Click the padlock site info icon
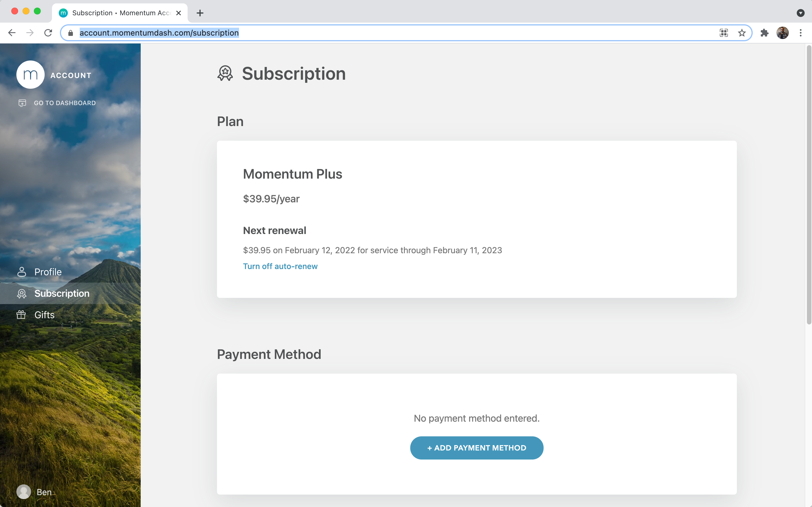The height and width of the screenshot is (507, 812). click(x=70, y=33)
